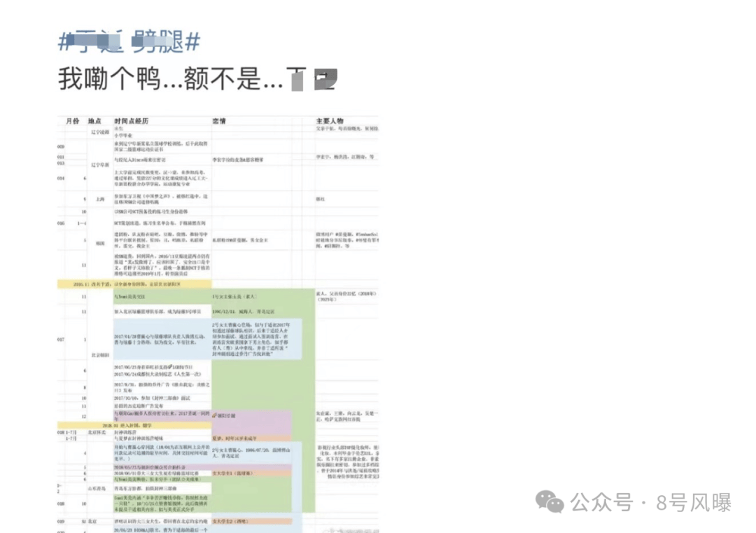Select the 恋情 column header
This screenshot has width=756, height=533.
tap(219, 120)
